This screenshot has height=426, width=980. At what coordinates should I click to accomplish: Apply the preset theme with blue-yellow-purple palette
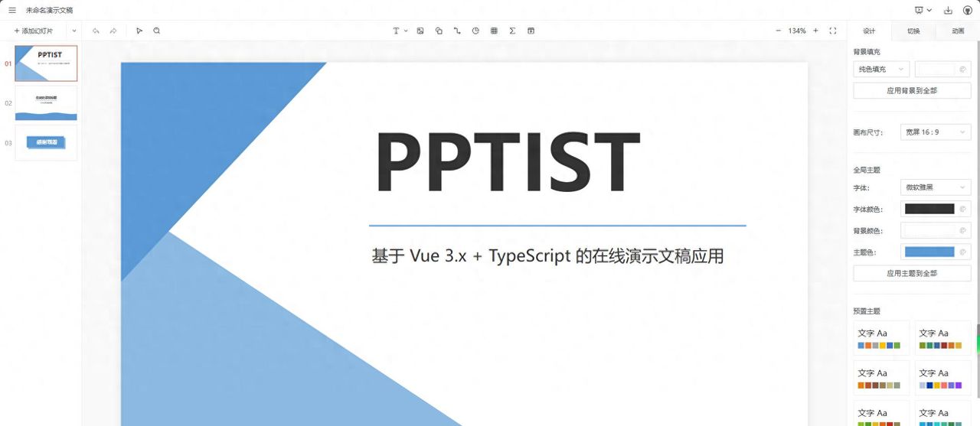pyautogui.click(x=942, y=377)
